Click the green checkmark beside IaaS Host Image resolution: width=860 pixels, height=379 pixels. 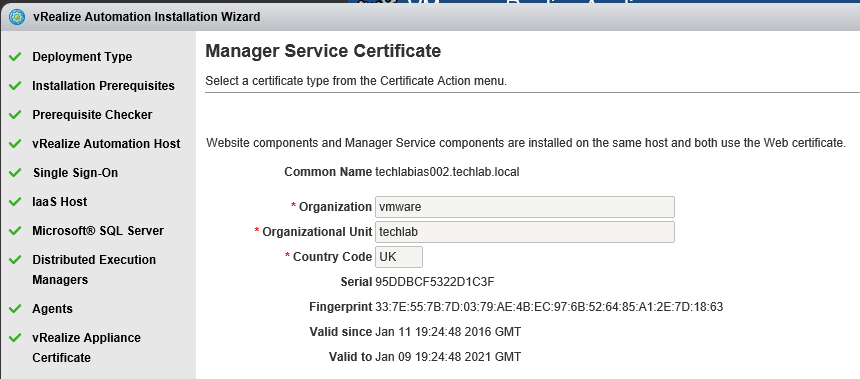(15, 202)
